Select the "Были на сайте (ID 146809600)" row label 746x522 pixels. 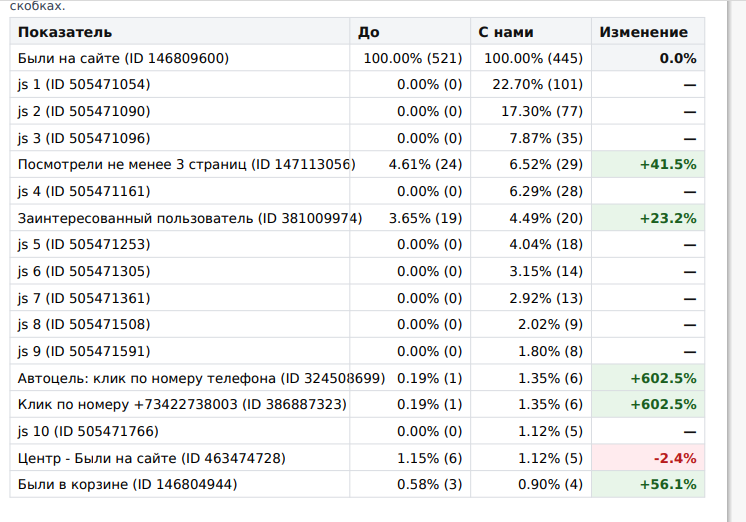click(x=123, y=59)
